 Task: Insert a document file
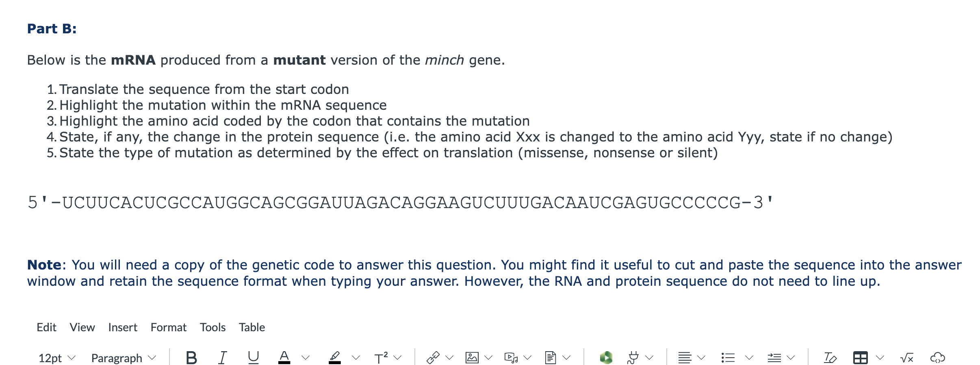tap(549, 357)
